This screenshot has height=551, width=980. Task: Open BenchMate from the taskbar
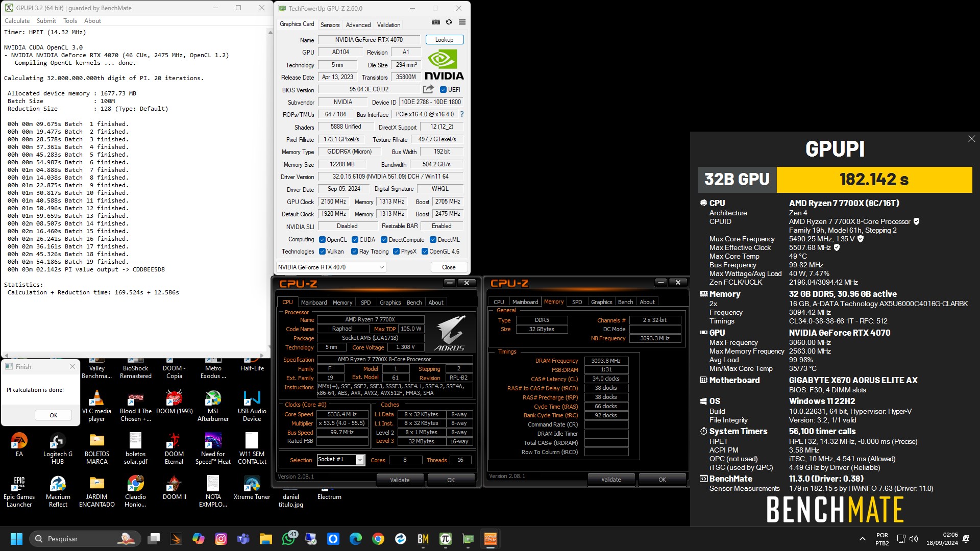423,539
